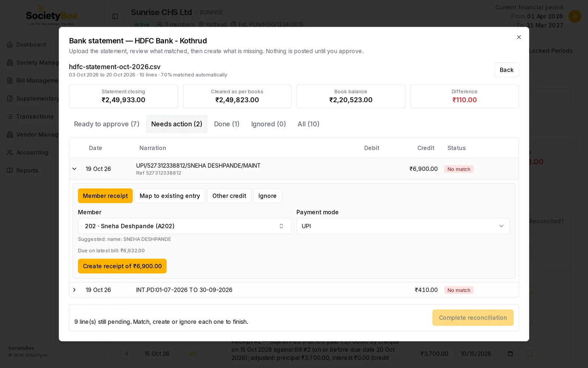
Task: Choose the Member receipt option
Action: (x=105, y=196)
